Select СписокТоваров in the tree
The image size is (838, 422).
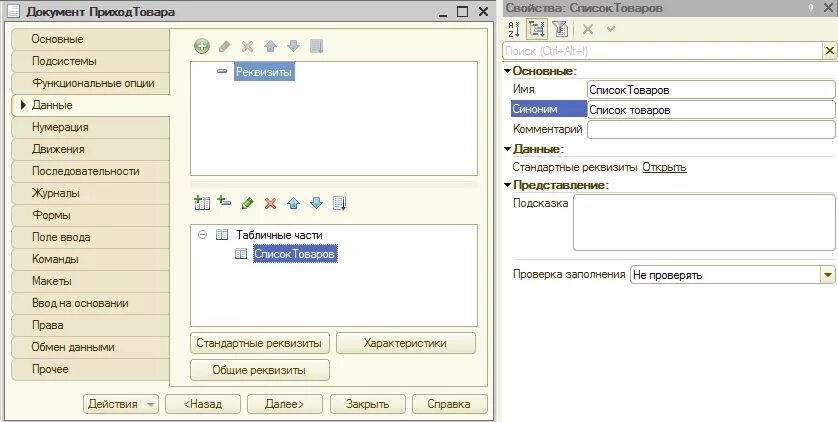point(294,254)
